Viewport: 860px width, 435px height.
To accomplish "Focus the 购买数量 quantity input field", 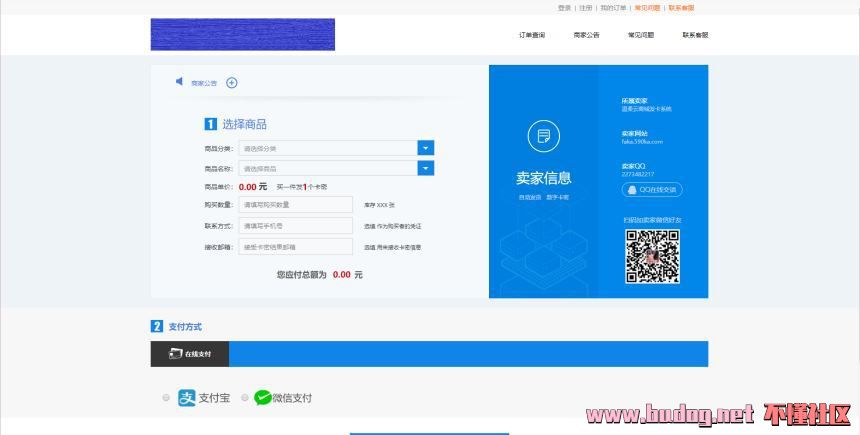I will point(296,205).
